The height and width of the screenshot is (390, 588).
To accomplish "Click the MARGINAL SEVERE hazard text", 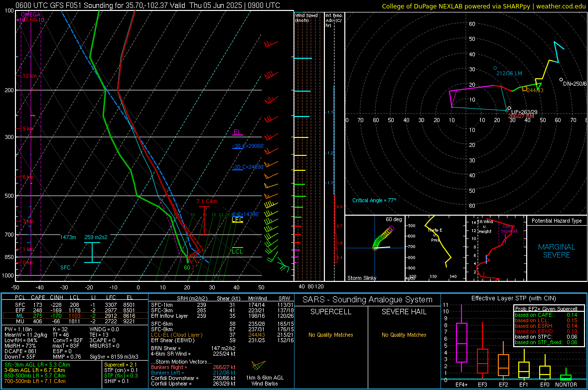I will (557, 251).
